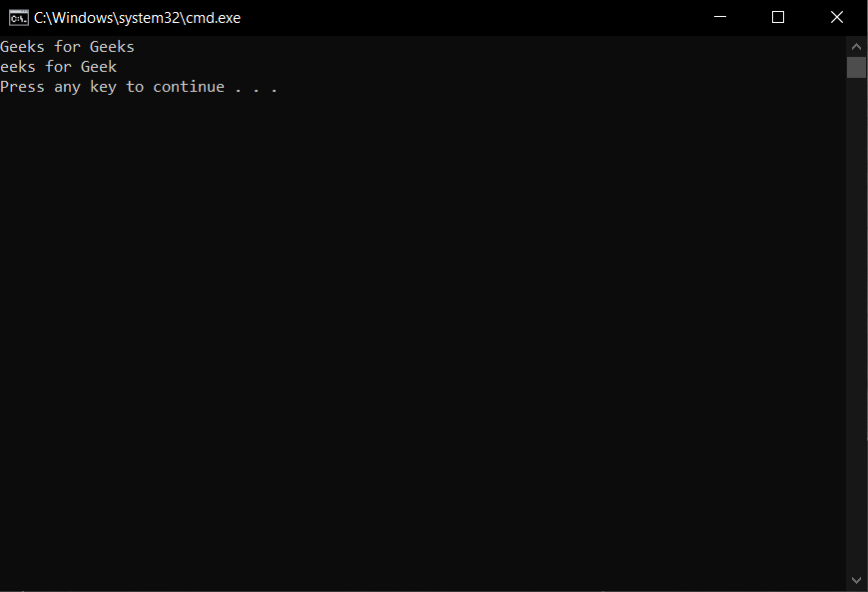Click the first 'Geeks' word on line one
The height and width of the screenshot is (592, 868).
(x=22, y=47)
